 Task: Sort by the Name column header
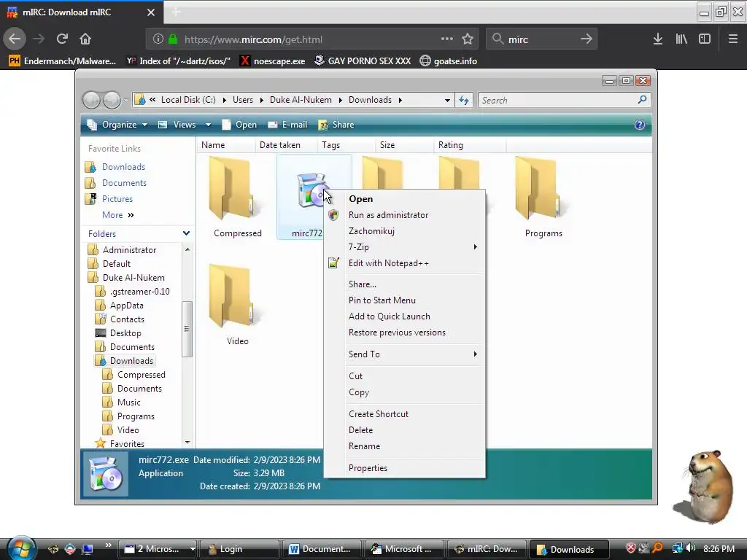tap(225, 145)
